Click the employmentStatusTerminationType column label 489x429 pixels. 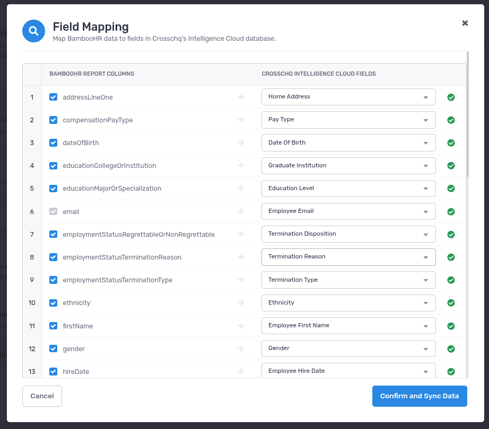tap(117, 280)
